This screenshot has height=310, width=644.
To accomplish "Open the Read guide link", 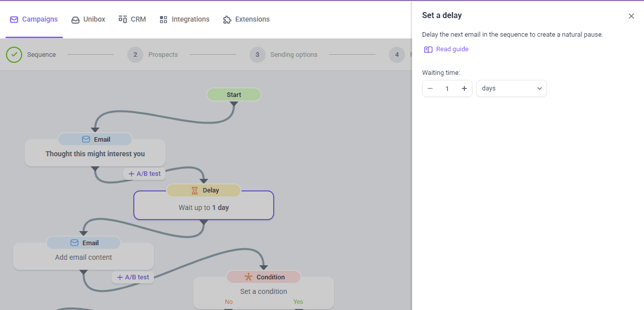I will [x=452, y=49].
